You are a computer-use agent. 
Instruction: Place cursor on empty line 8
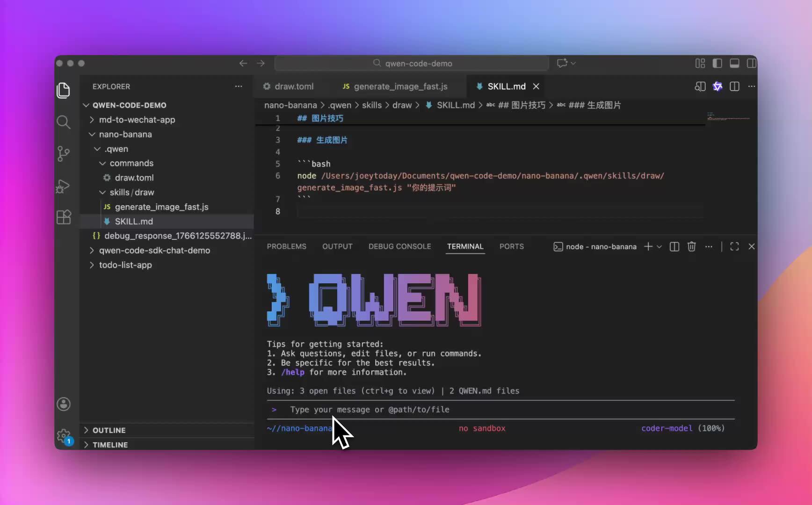[500, 211]
